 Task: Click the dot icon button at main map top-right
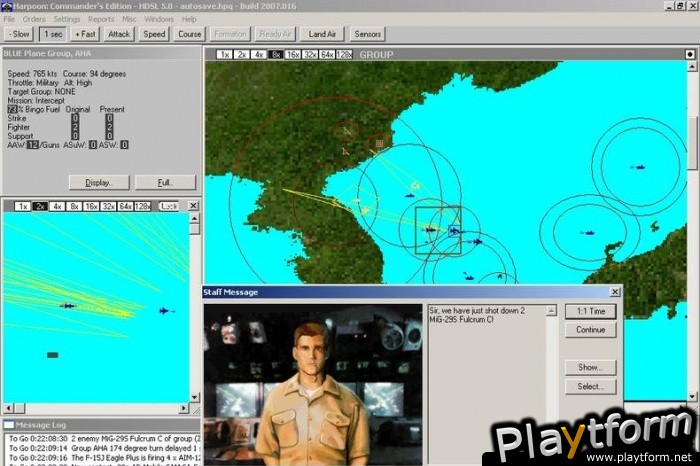click(x=690, y=54)
